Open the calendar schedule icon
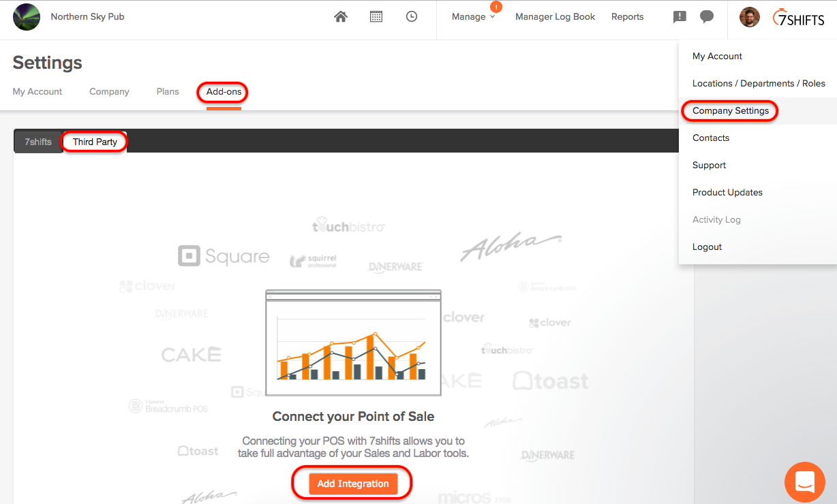 click(x=376, y=16)
